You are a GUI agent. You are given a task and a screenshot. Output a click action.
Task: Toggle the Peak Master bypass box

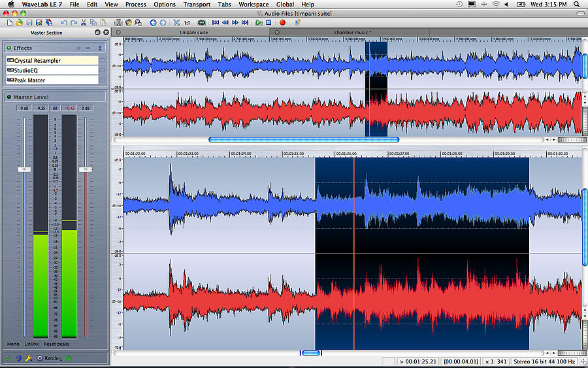pyautogui.click(x=102, y=80)
